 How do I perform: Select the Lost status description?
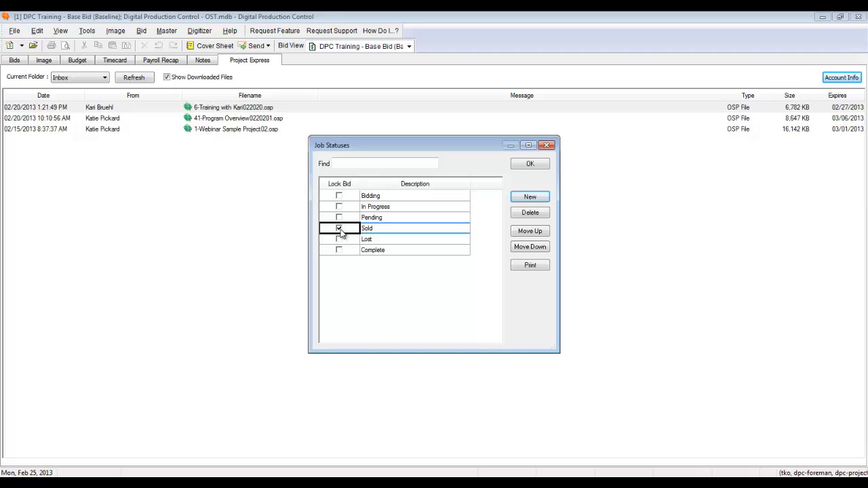tap(414, 239)
